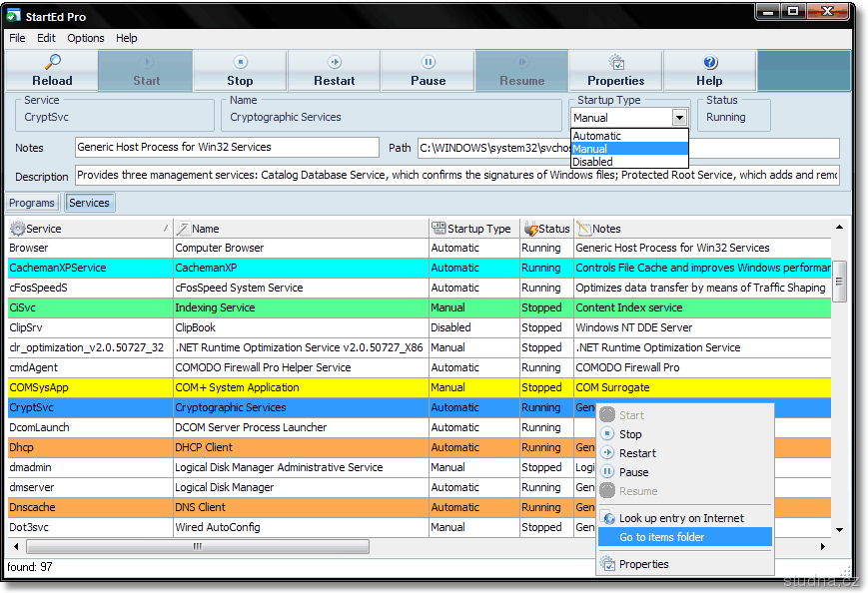This screenshot has height=593, width=868.
Task: Pick Automatic from the startup type list
Action: 597,136
